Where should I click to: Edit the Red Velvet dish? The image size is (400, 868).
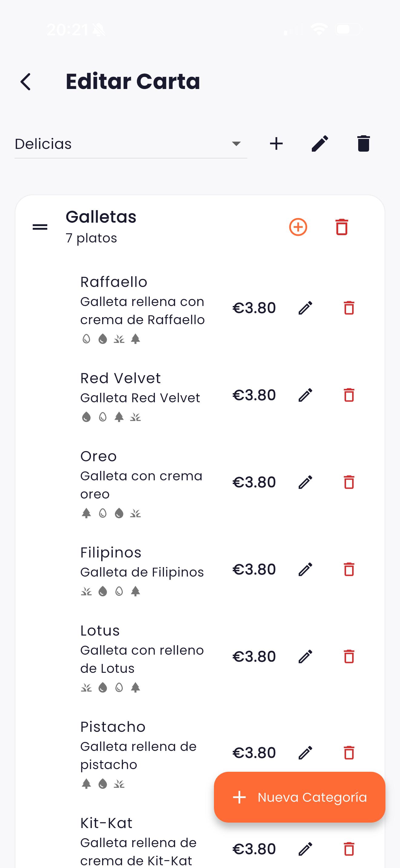(305, 395)
